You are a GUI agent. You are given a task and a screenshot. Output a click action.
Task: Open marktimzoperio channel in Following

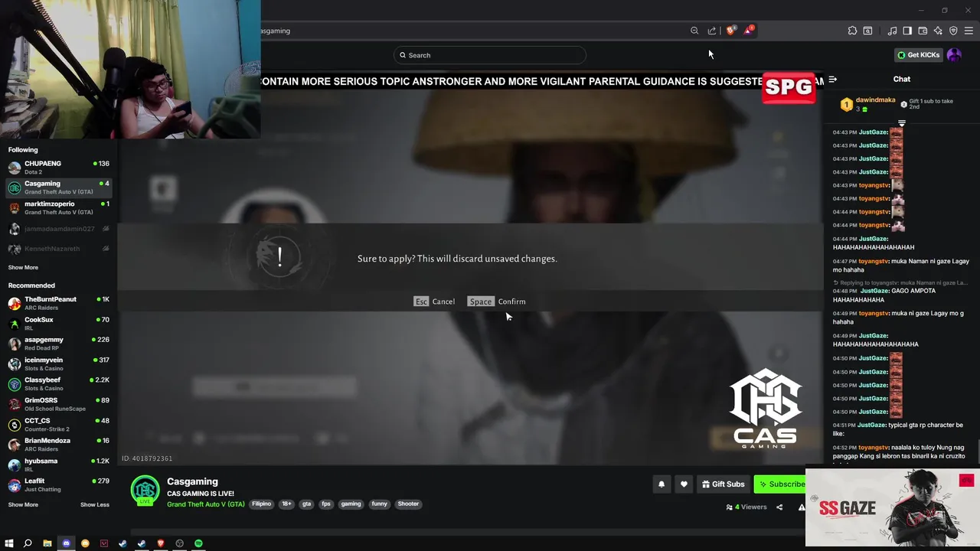coord(59,207)
